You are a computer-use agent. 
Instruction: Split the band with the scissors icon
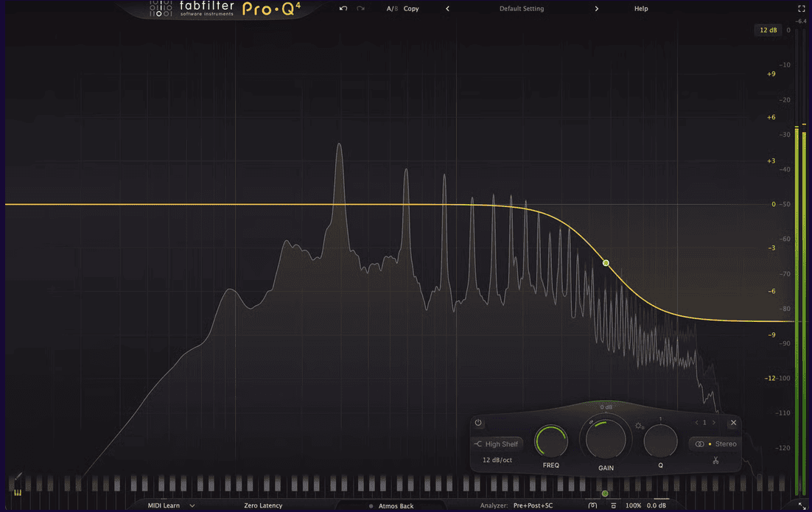pyautogui.click(x=715, y=460)
